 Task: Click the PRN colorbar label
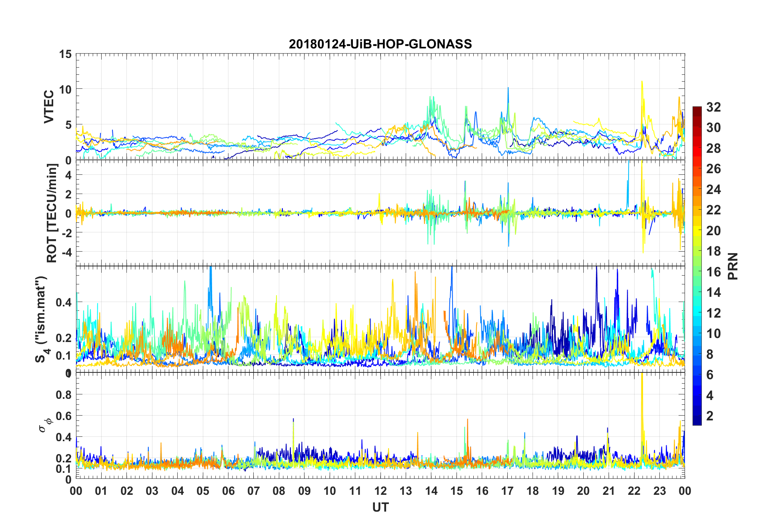733,266
